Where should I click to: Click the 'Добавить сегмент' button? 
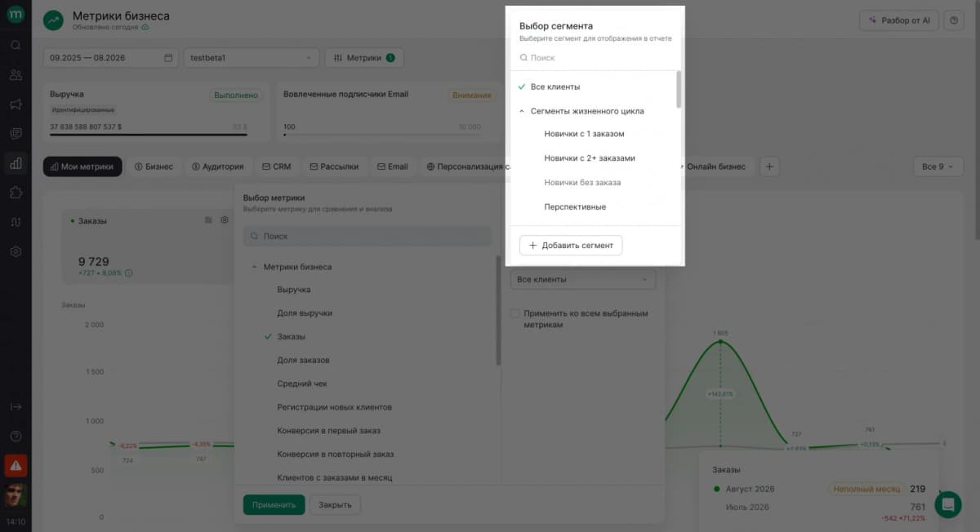tap(571, 245)
